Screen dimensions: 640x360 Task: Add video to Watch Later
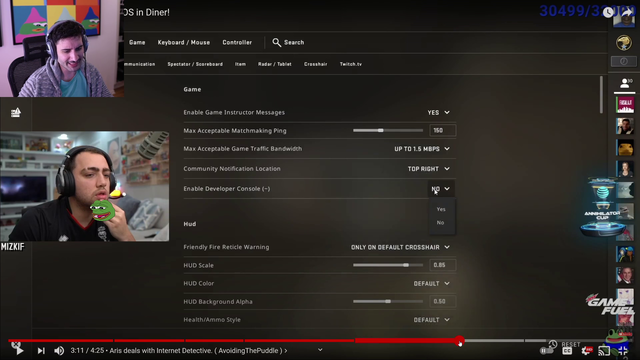(608, 12)
